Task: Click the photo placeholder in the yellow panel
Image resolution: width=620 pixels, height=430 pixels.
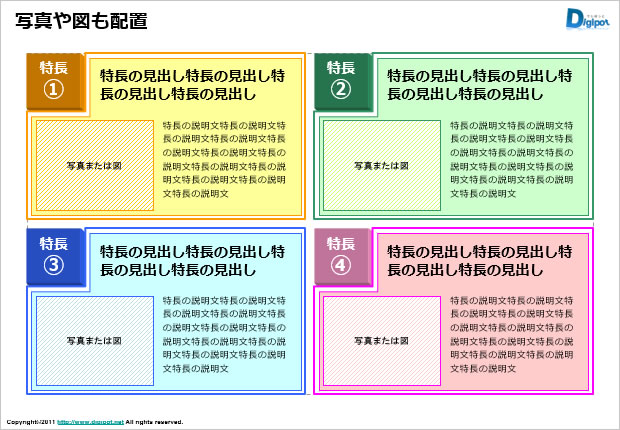Action: pyautogui.click(x=93, y=165)
